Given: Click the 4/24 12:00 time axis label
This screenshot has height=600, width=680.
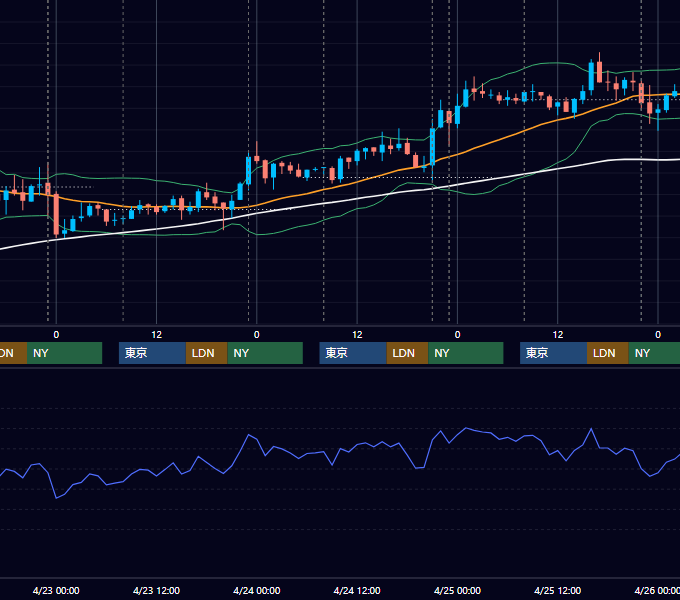Looking at the screenshot, I should [356, 590].
